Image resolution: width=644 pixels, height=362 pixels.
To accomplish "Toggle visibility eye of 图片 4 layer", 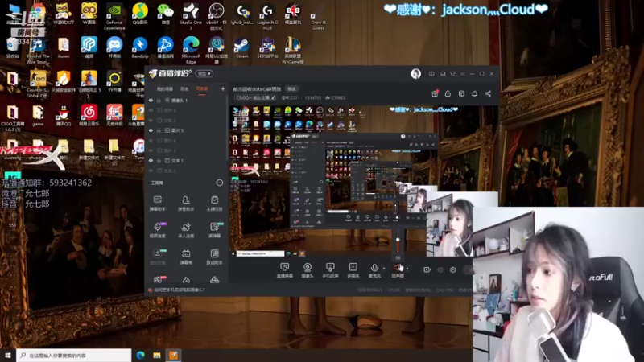I will [151, 140].
